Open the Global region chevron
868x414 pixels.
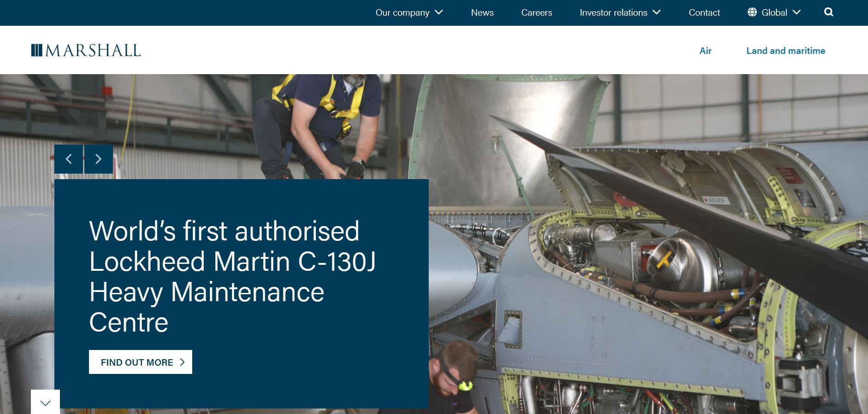pos(797,12)
